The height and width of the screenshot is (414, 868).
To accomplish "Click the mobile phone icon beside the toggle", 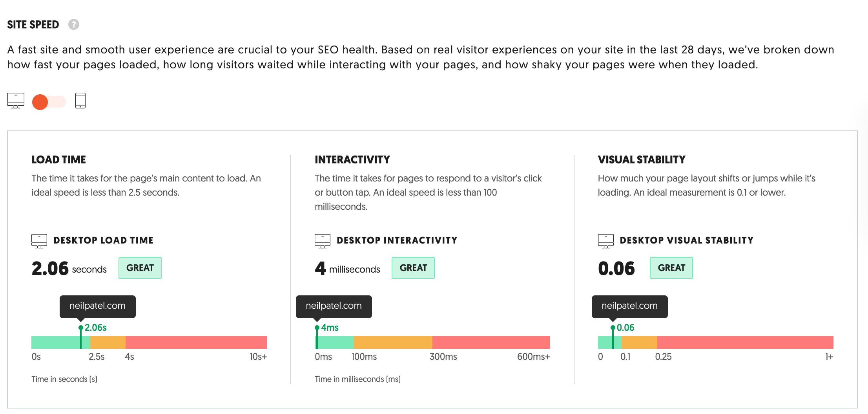I will [80, 101].
